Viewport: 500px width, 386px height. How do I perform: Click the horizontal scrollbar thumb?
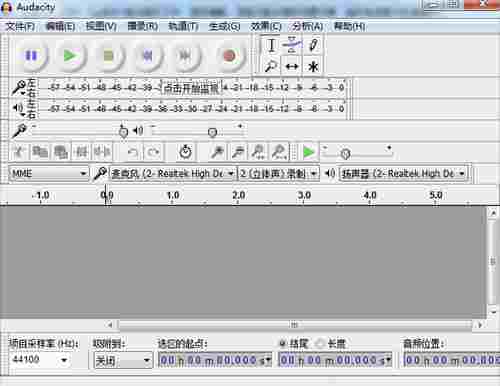[295, 324]
